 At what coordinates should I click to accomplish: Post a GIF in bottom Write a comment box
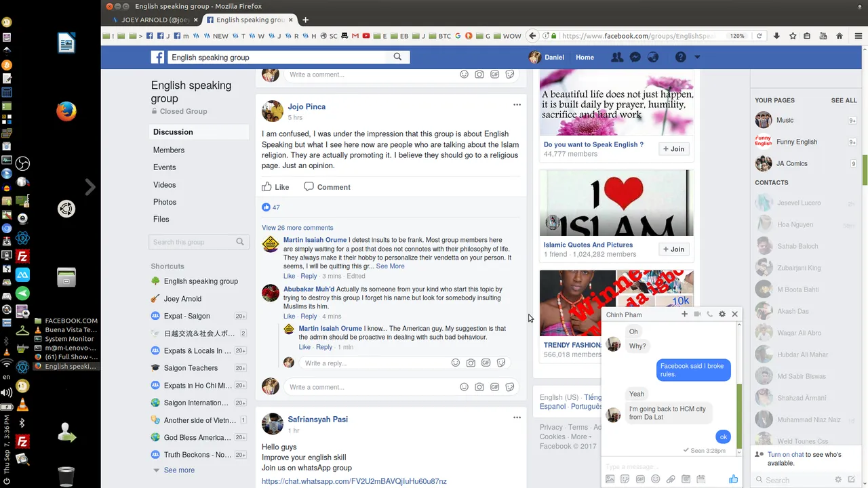495,387
